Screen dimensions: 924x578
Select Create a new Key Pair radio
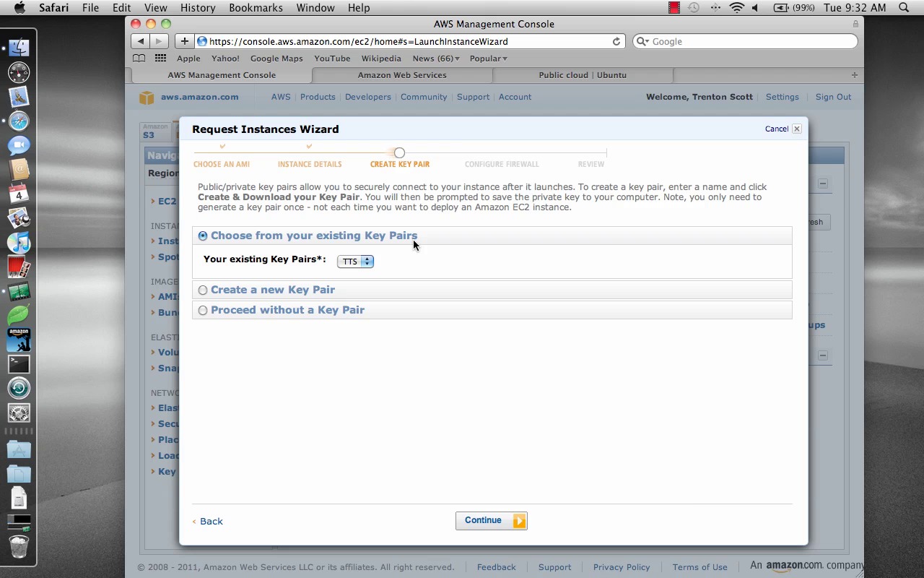pyautogui.click(x=203, y=290)
